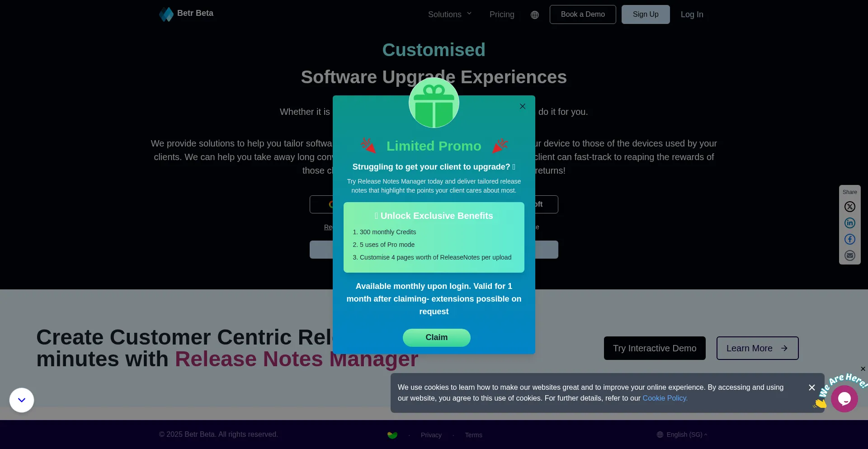Launch Try Interactive Demo
Screen dimensions: 868x449
point(654,348)
